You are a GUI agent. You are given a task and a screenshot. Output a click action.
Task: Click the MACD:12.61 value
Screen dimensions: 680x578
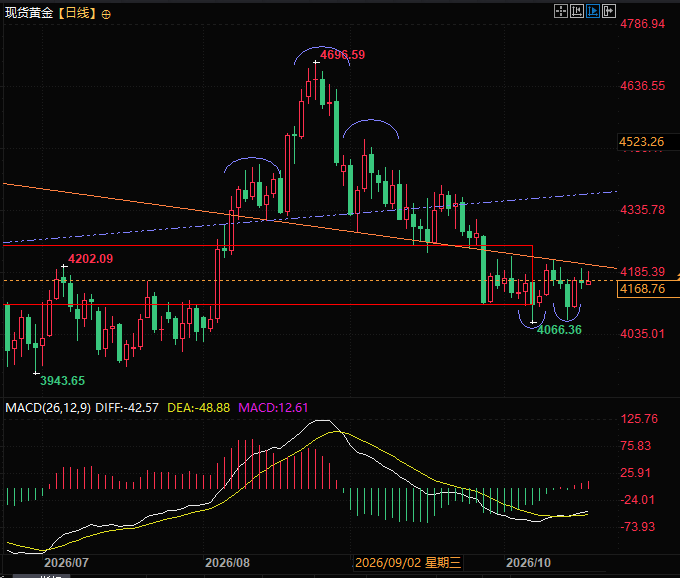pyautogui.click(x=273, y=408)
